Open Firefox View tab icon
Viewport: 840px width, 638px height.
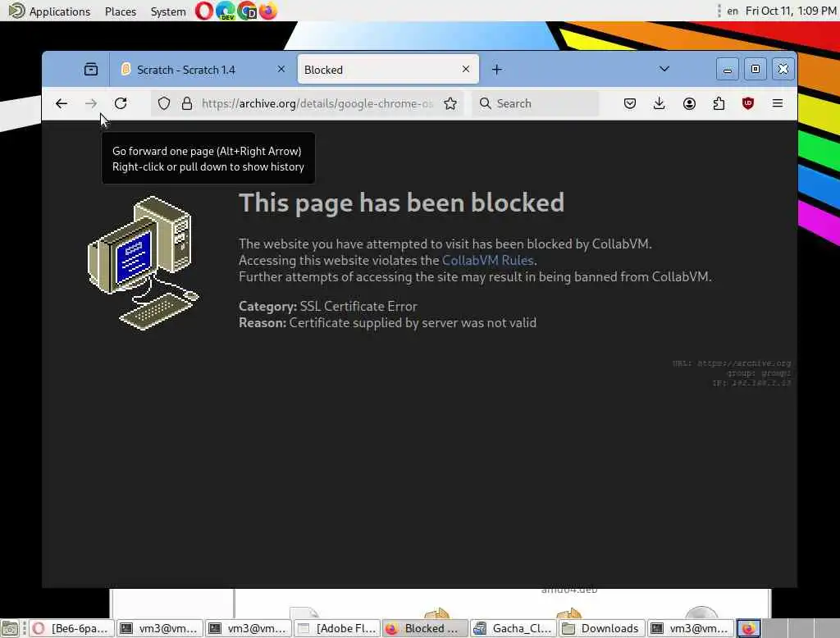pyautogui.click(x=91, y=69)
